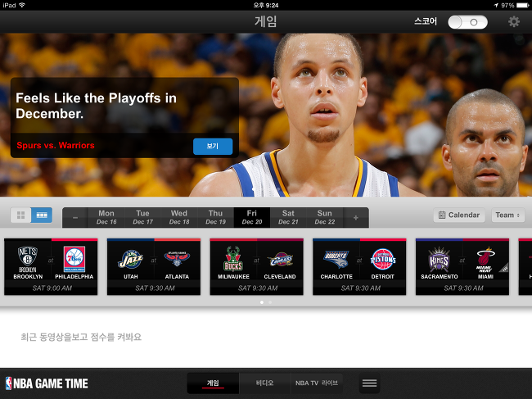532x399 pixels.
Task: Click the Cleveland Cavaliers logo
Action: 280,260
